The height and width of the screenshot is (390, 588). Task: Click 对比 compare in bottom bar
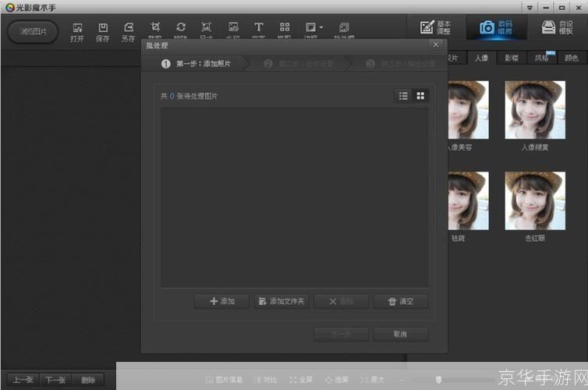(265, 380)
